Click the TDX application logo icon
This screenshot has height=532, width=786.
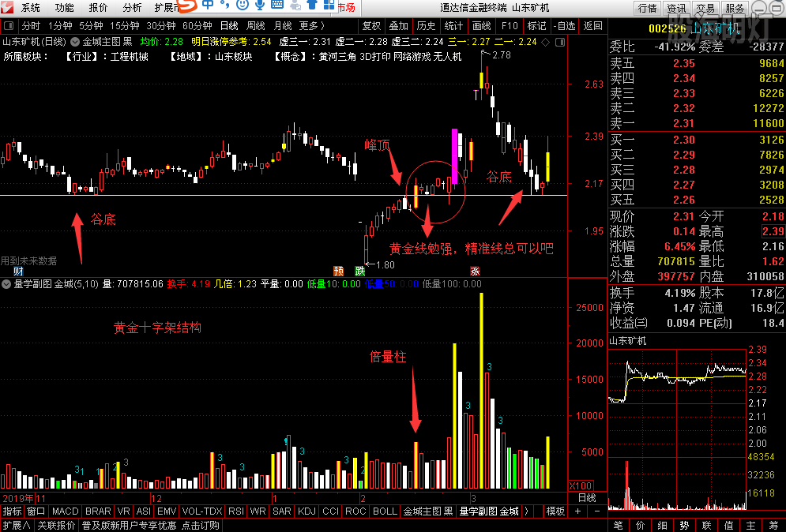(x=8, y=8)
